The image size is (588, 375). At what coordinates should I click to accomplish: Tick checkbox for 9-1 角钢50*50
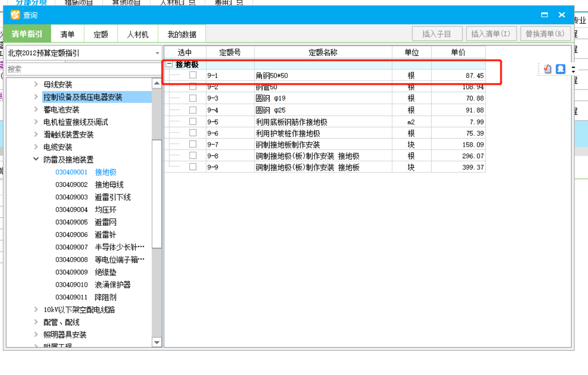point(193,75)
